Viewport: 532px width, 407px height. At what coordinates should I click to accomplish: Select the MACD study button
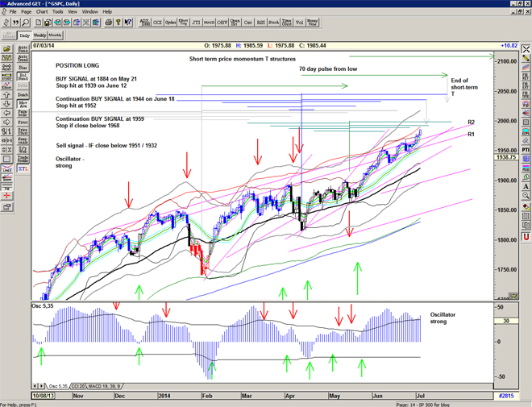209,23
